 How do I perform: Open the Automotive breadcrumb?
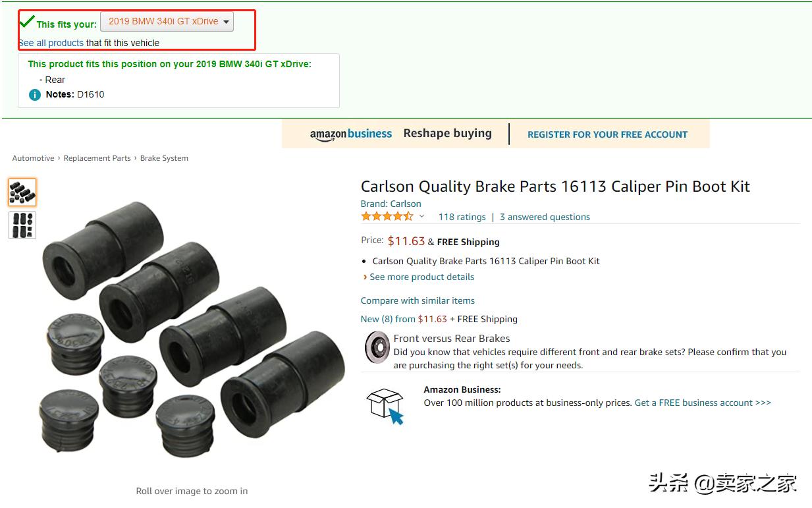[33, 158]
